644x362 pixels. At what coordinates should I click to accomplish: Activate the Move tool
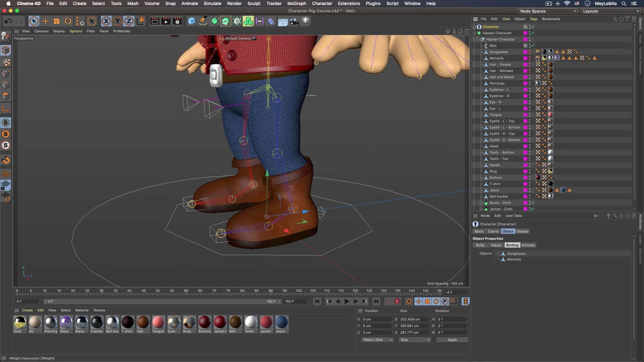coord(45,21)
